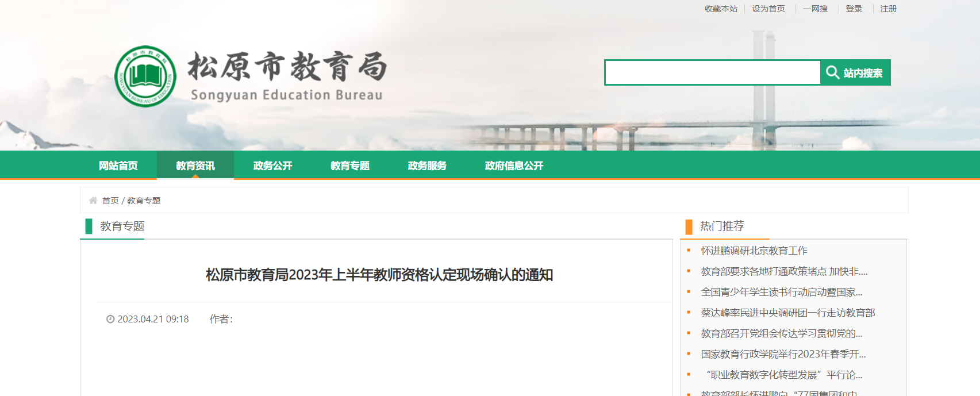Open the 政务公开 navigation item
Screen dimensions: 980x396
[x=272, y=166]
